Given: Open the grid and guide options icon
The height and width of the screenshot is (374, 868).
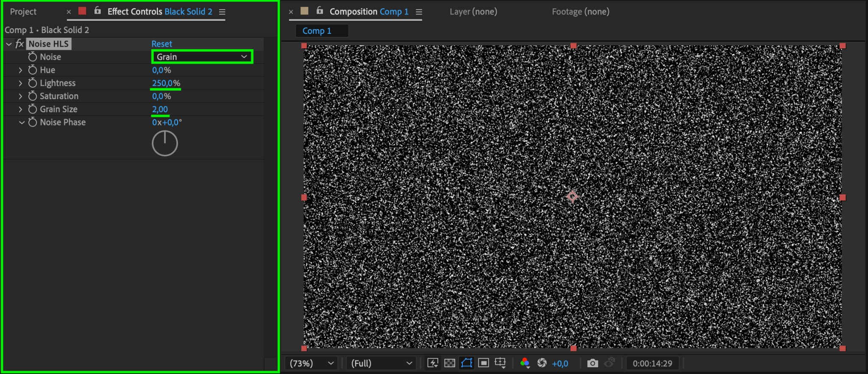Looking at the screenshot, I should click(501, 363).
